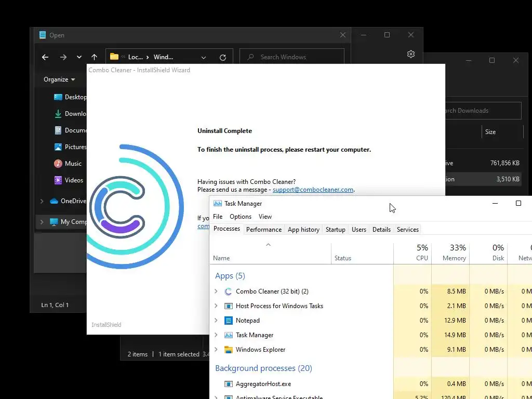The height and width of the screenshot is (399, 532).
Task: Expand the OneDrive tree node
Action: pos(42,201)
